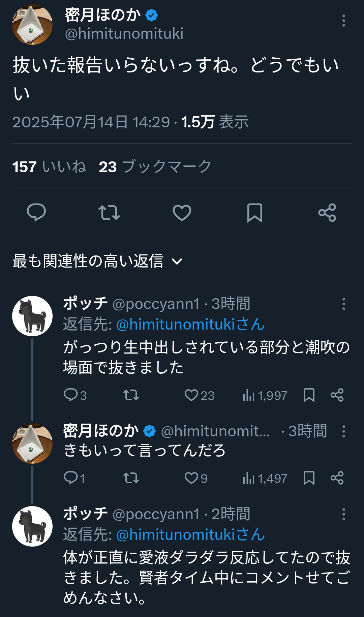Repost the main post
The height and width of the screenshot is (617, 364).
(109, 213)
